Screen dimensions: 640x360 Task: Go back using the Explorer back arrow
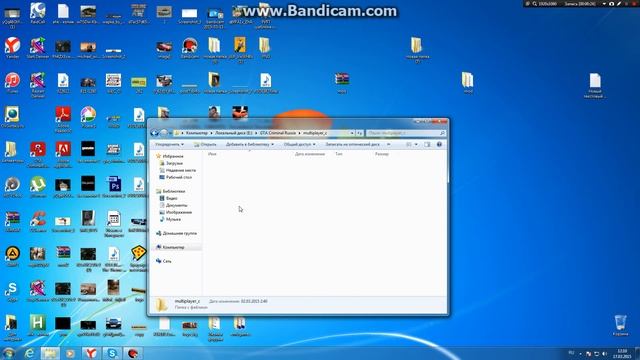154,133
